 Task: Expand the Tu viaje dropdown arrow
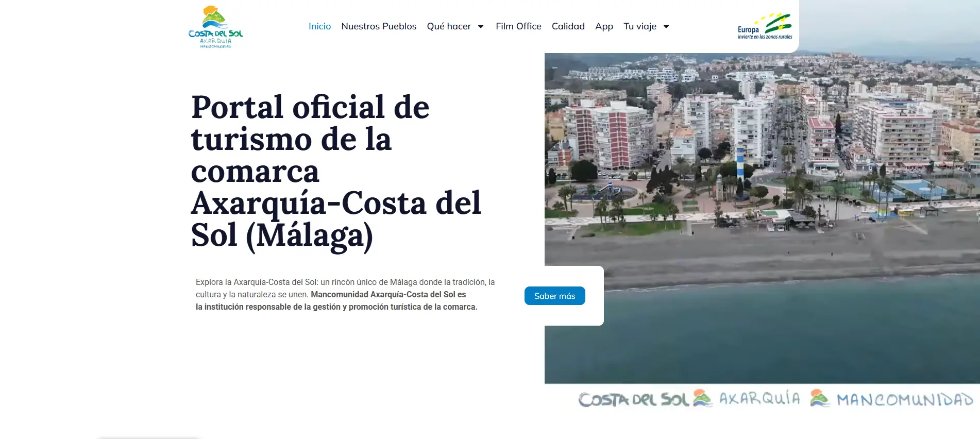point(666,27)
